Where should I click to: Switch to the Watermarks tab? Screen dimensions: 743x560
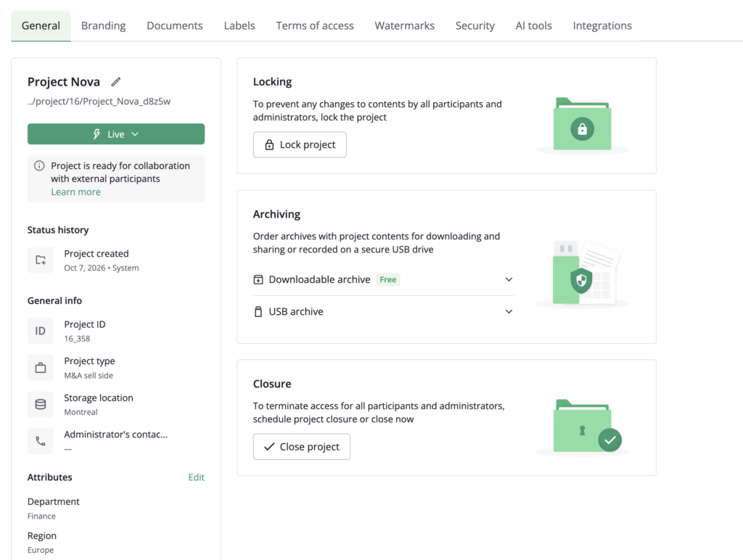[x=405, y=25]
